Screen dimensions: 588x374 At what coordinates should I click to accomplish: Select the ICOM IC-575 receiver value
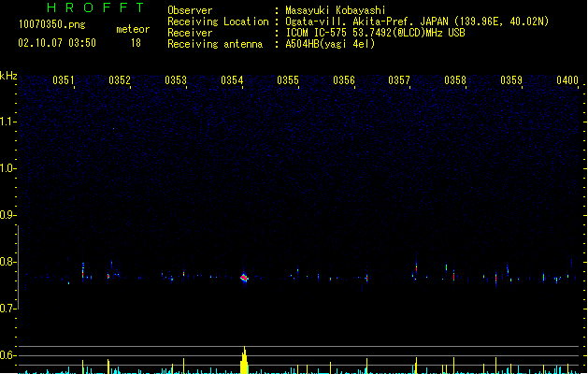(x=375, y=33)
